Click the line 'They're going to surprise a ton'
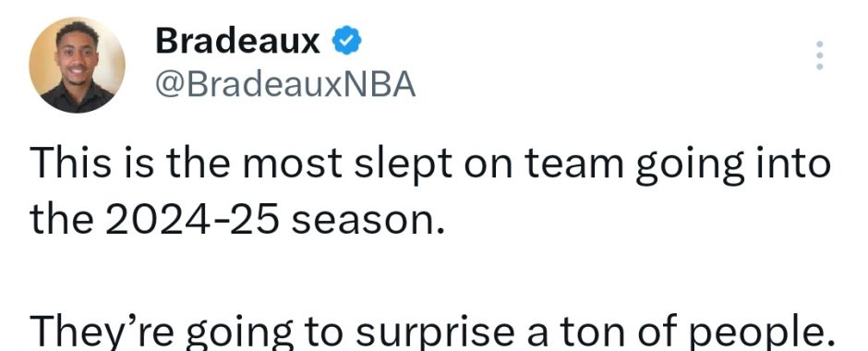 [x=432, y=333]
